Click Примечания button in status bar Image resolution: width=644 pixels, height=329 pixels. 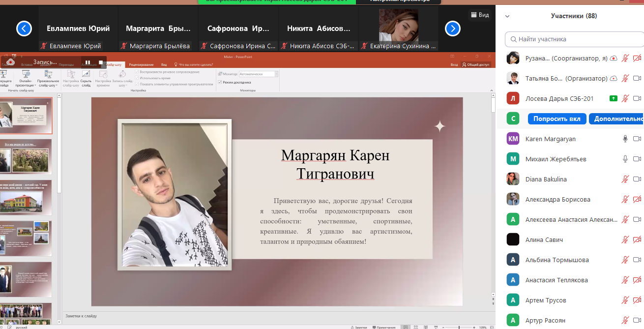(x=384, y=327)
